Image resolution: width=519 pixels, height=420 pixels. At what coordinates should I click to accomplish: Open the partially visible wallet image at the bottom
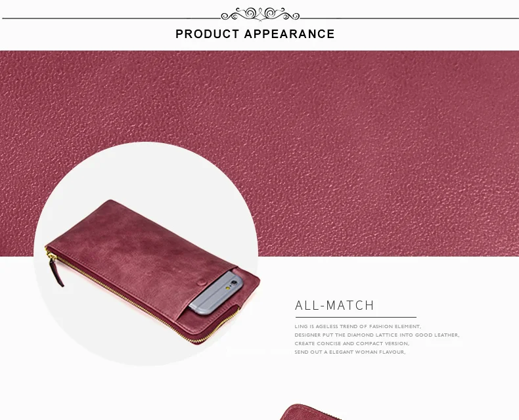click(309, 412)
